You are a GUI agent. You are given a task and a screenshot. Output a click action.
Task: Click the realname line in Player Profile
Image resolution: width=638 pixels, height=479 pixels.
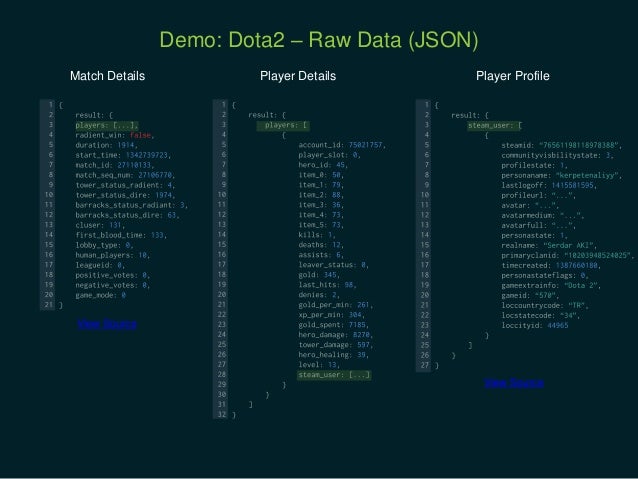click(x=549, y=245)
